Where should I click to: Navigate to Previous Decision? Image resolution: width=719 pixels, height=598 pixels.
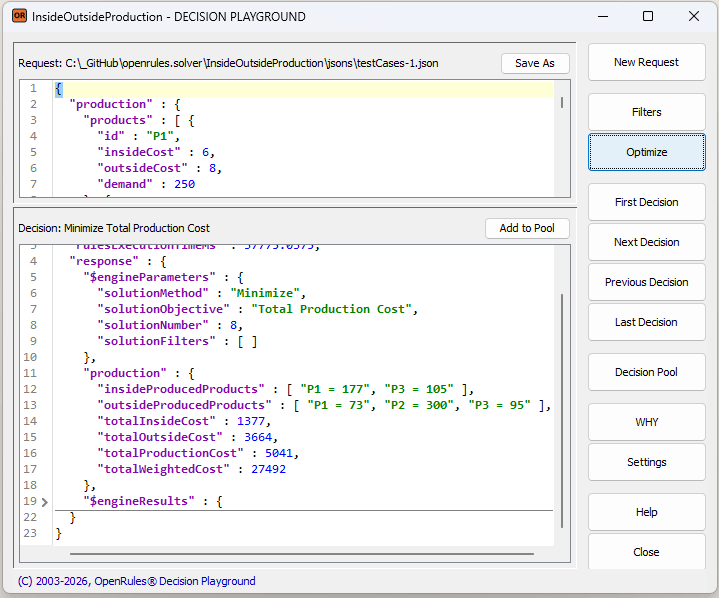tap(646, 282)
